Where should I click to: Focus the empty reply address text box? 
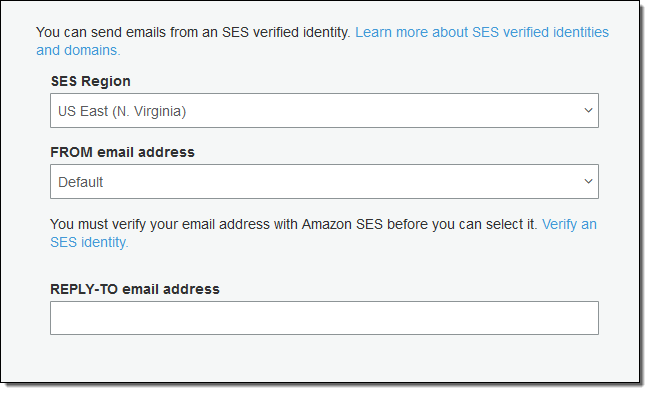[324, 318]
